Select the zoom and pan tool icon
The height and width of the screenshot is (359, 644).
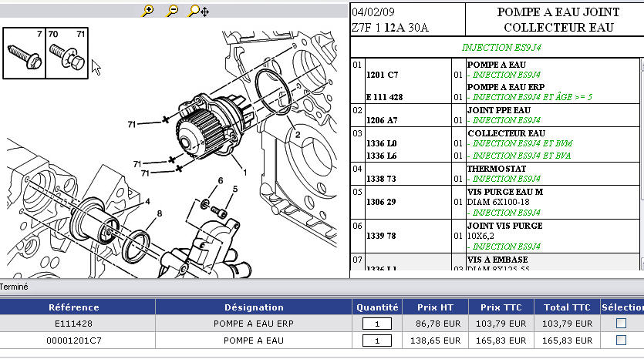coord(197,11)
